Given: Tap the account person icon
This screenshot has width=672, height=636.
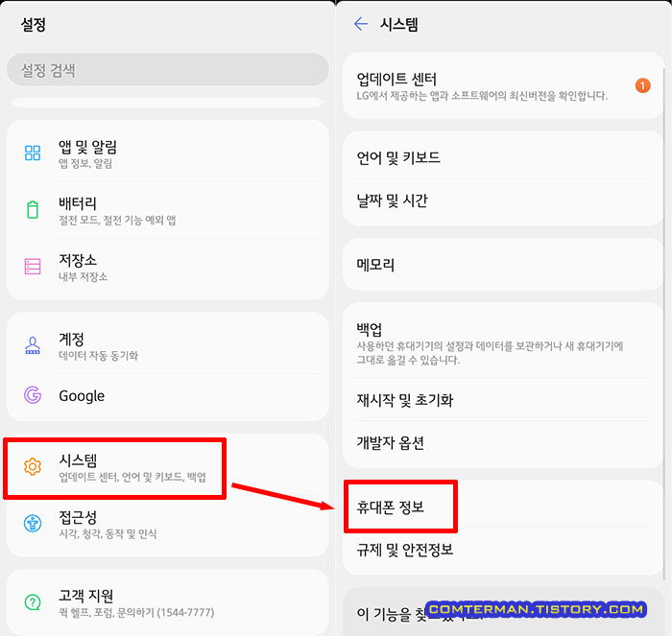Looking at the screenshot, I should tap(33, 345).
